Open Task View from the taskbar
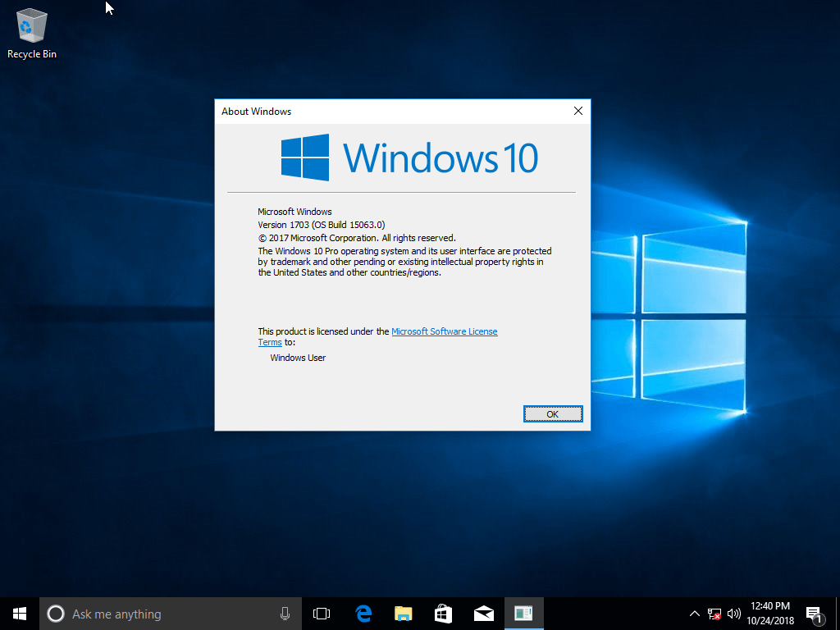Screen dimensions: 840x630 pyautogui.click(x=322, y=614)
